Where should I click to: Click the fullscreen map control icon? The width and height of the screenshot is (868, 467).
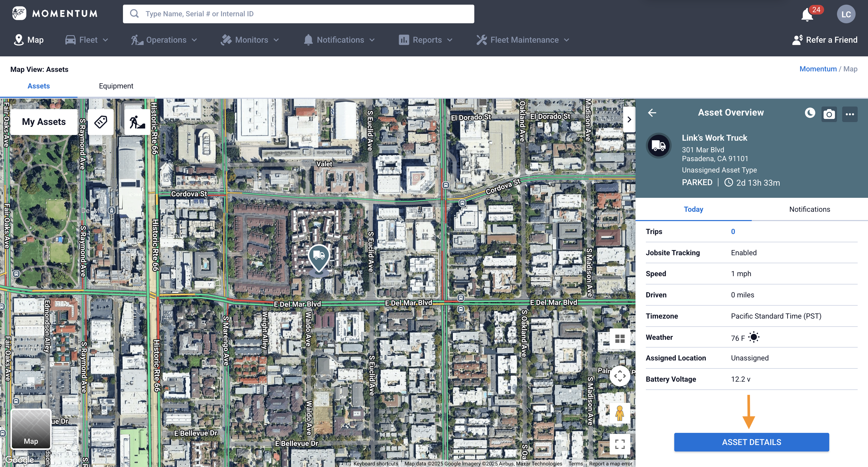(x=620, y=445)
